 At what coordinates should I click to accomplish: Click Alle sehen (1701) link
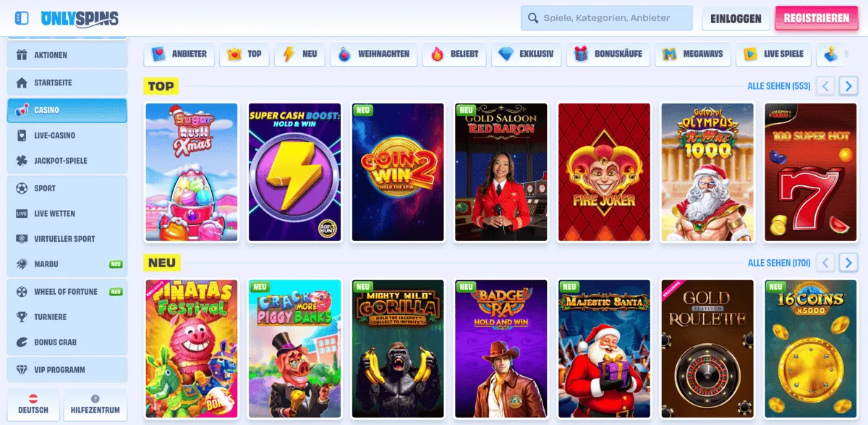(x=779, y=263)
